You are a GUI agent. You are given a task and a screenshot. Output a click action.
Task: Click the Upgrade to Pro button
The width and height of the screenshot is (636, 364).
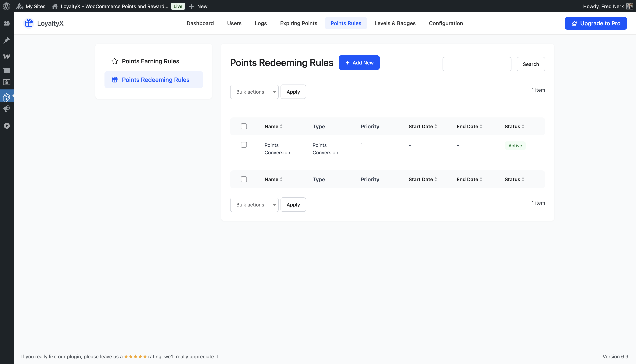tap(595, 23)
